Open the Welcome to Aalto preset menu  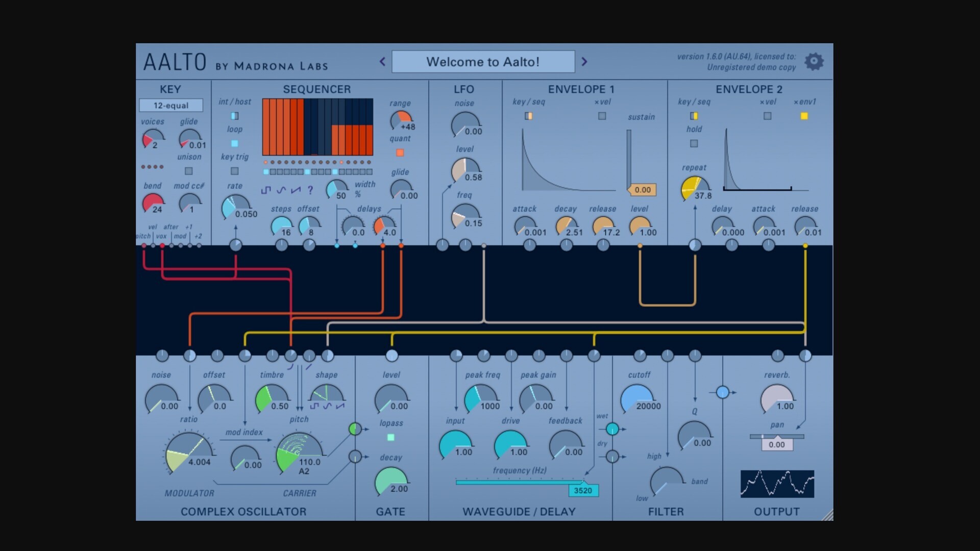tap(483, 62)
